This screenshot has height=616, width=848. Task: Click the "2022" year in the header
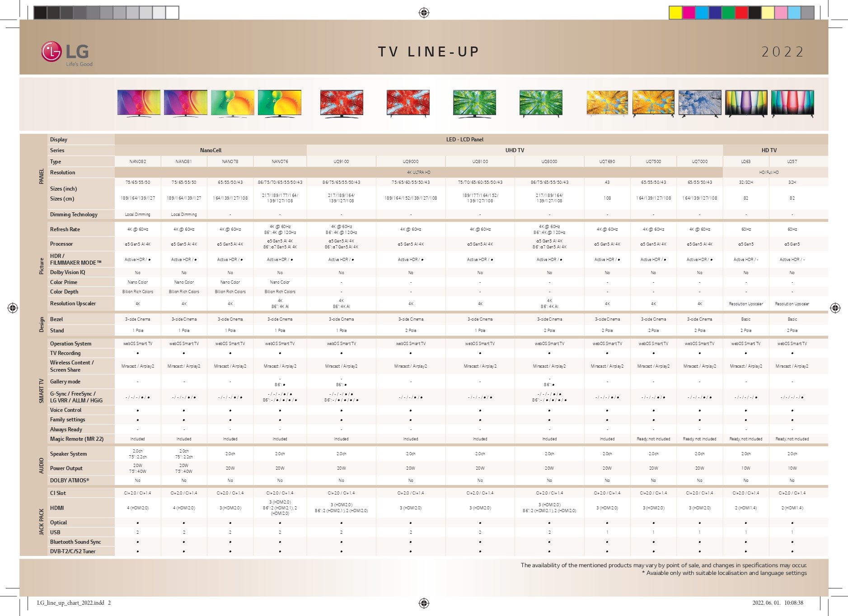(782, 52)
